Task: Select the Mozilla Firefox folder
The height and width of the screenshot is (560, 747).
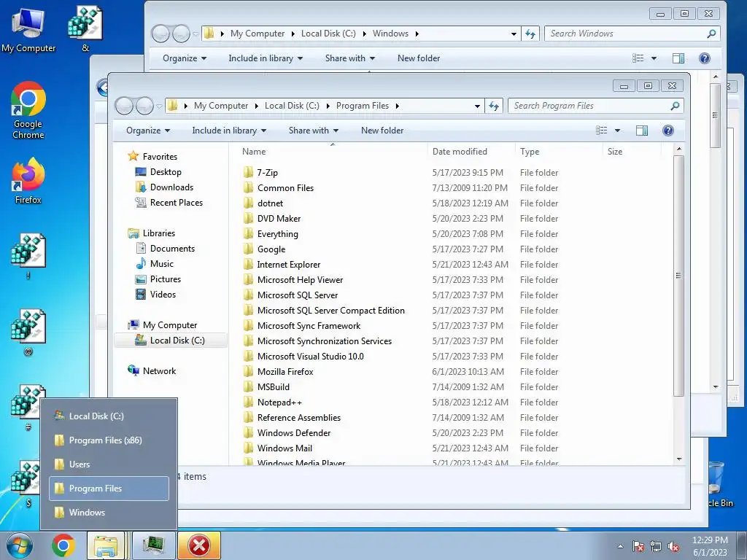Action: click(285, 371)
